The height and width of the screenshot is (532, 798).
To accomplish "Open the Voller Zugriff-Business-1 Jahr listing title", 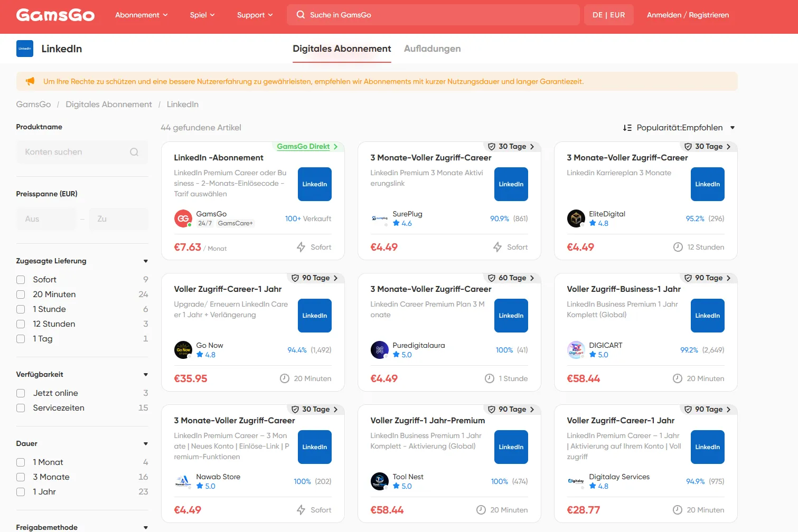I will tap(624, 289).
